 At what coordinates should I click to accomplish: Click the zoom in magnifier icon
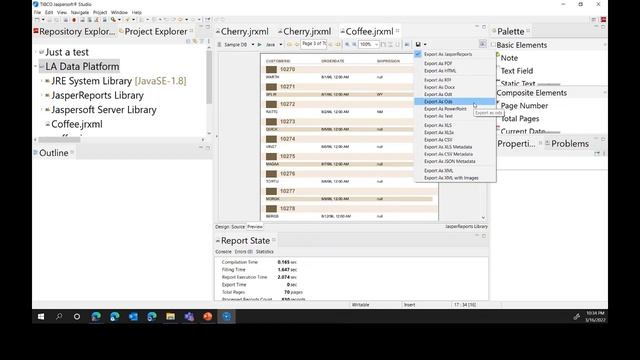(347, 44)
